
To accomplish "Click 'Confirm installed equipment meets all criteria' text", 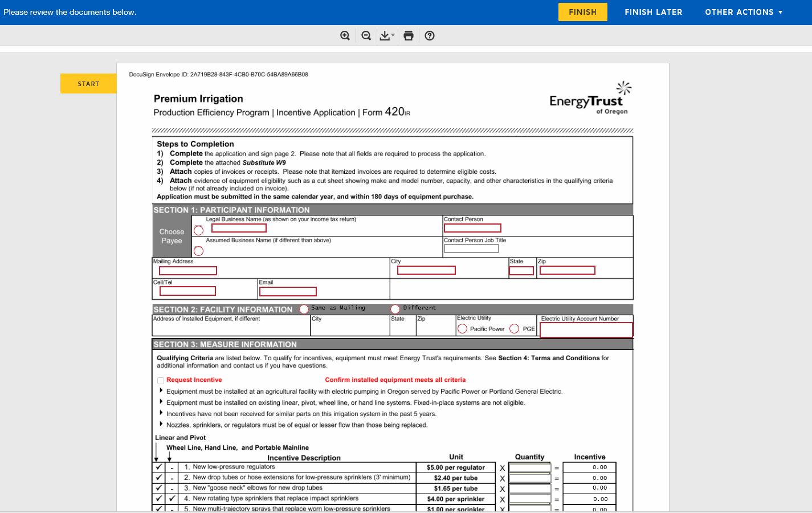I will [x=395, y=380].
